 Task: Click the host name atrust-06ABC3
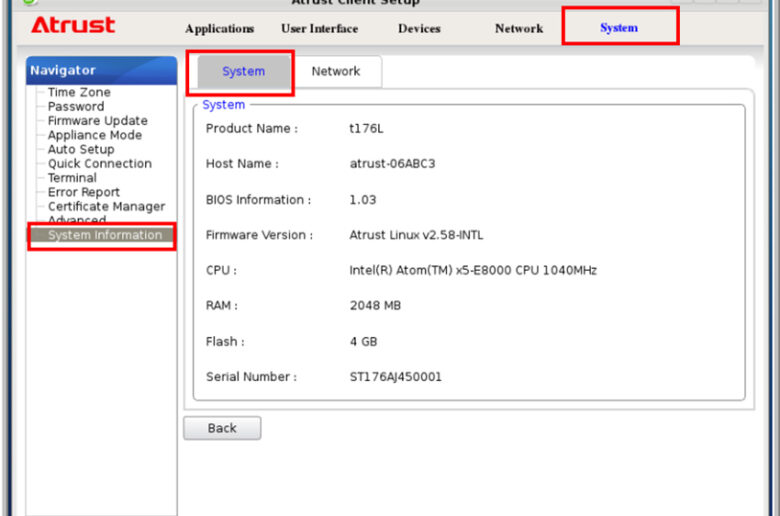tap(392, 164)
